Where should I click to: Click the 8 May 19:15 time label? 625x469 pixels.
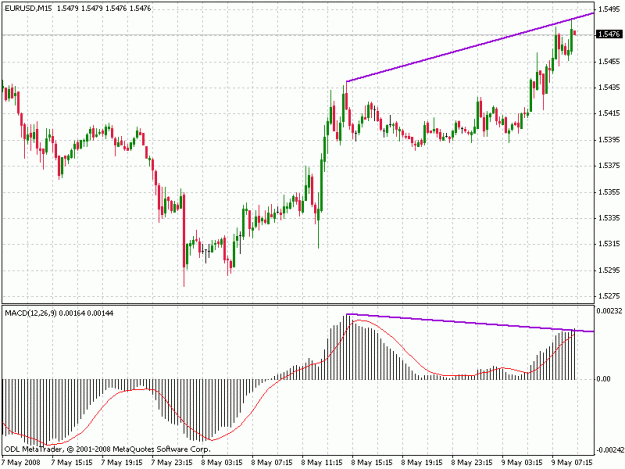click(422, 463)
